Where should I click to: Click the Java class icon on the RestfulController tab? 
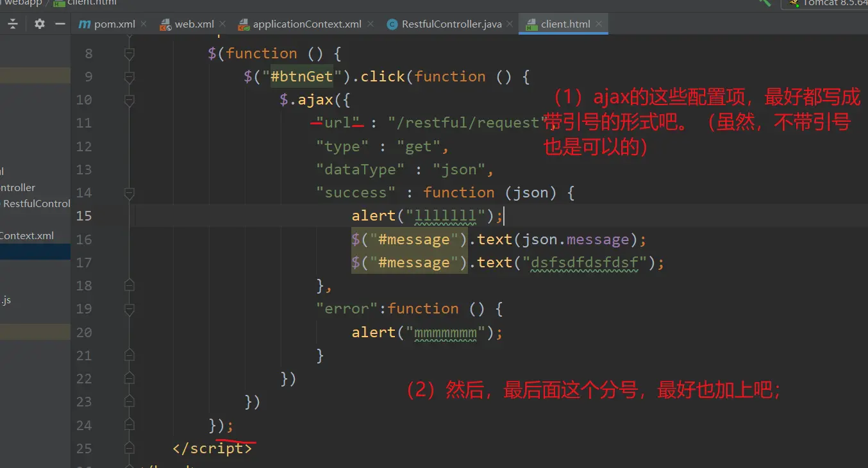click(x=392, y=24)
